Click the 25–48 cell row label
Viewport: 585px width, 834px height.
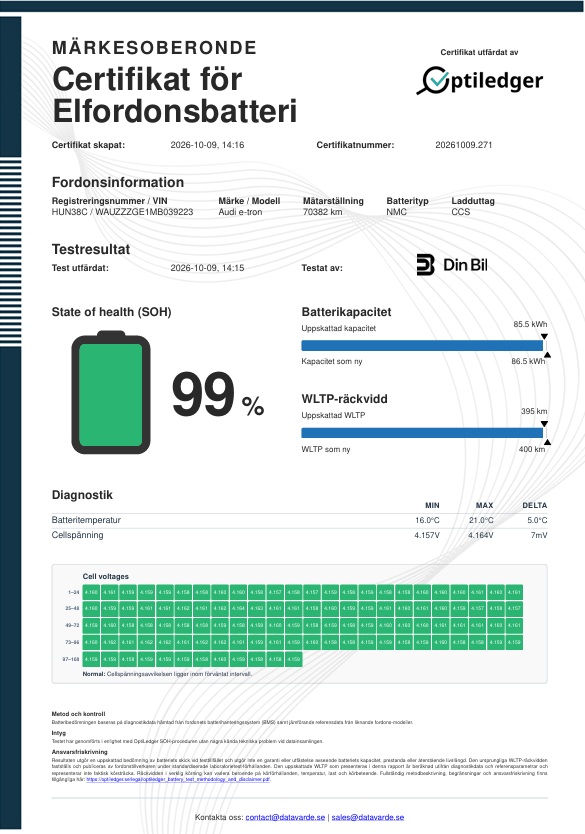[72, 608]
